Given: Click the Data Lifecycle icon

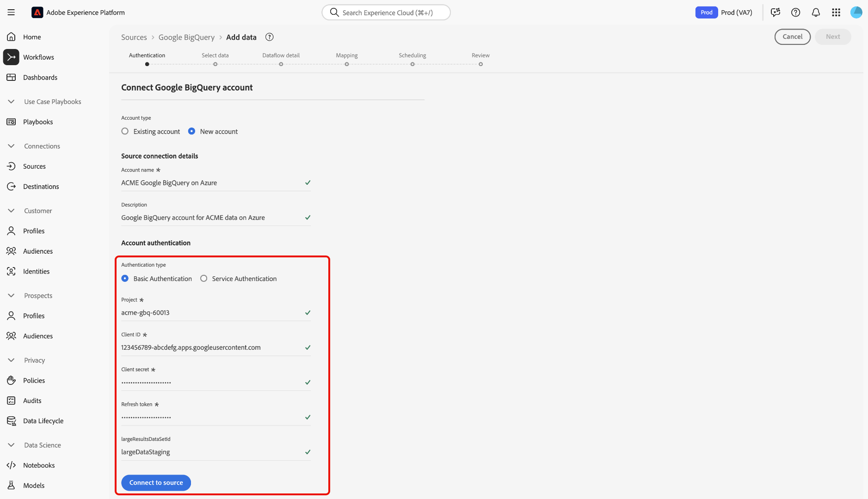Looking at the screenshot, I should click(11, 421).
